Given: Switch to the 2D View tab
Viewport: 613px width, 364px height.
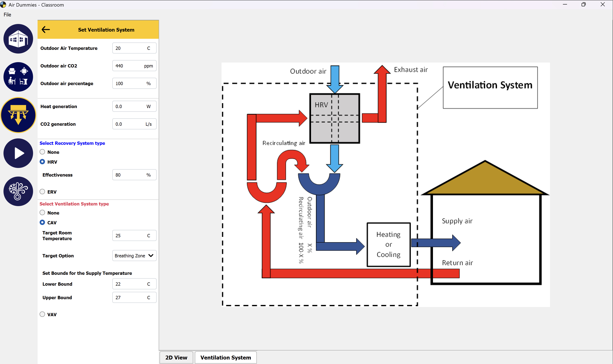Looking at the screenshot, I should [x=176, y=357].
